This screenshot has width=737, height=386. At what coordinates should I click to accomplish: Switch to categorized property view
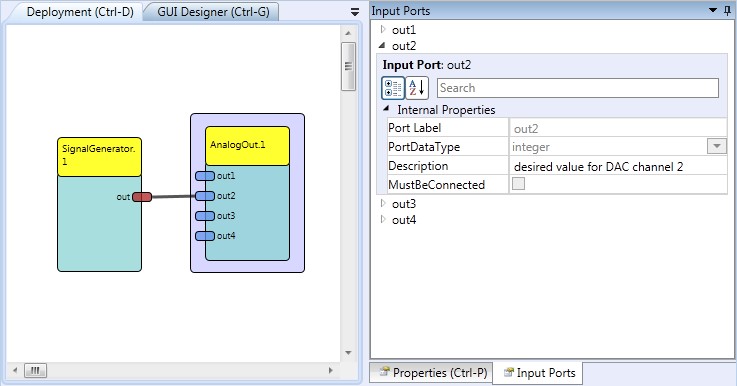pos(392,88)
